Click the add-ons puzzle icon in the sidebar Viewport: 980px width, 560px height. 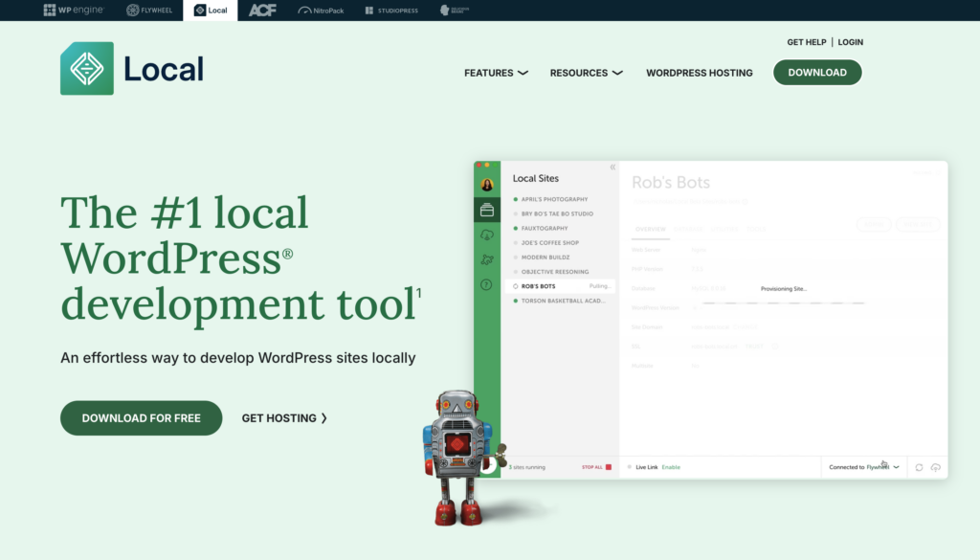487,259
